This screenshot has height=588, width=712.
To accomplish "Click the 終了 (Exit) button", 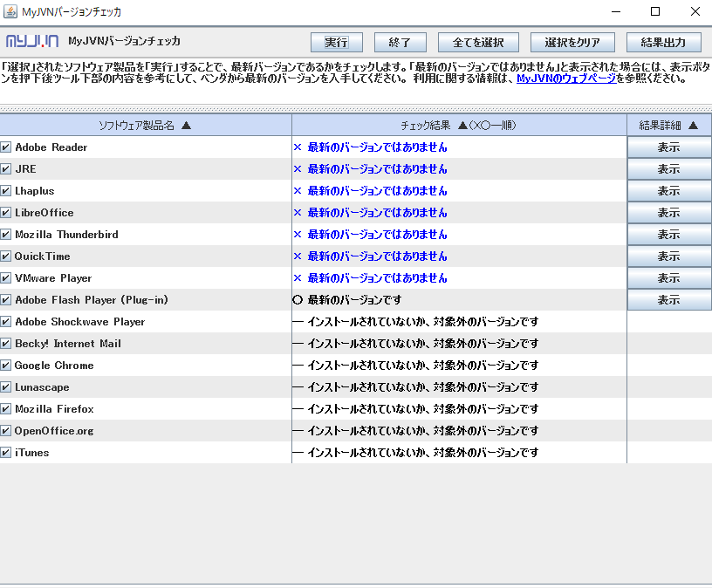I will click(400, 42).
